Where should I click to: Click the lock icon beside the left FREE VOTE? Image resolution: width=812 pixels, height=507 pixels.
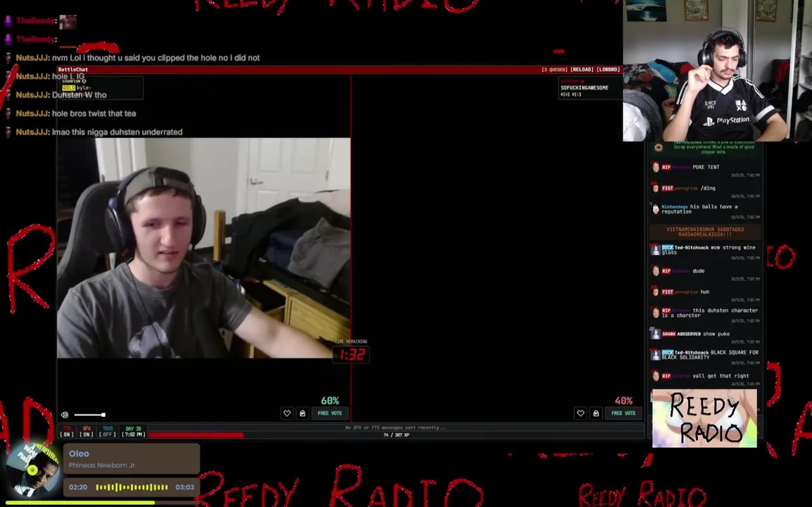coord(303,413)
